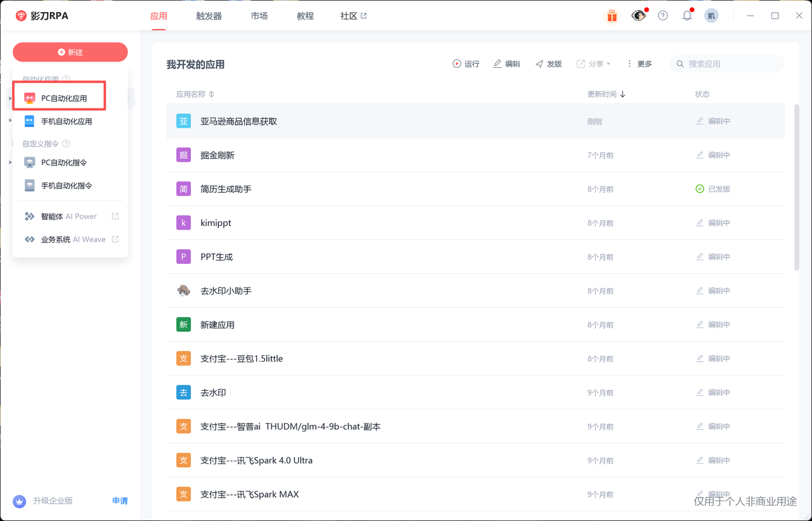The image size is (812, 521).
Task: Click 发版 toolbar button
Action: (x=549, y=64)
